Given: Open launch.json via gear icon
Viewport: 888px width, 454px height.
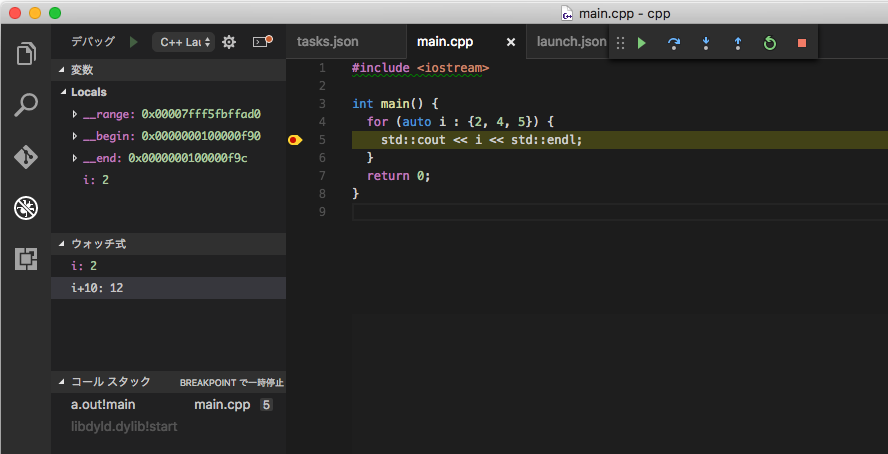Looking at the screenshot, I should 229,42.
